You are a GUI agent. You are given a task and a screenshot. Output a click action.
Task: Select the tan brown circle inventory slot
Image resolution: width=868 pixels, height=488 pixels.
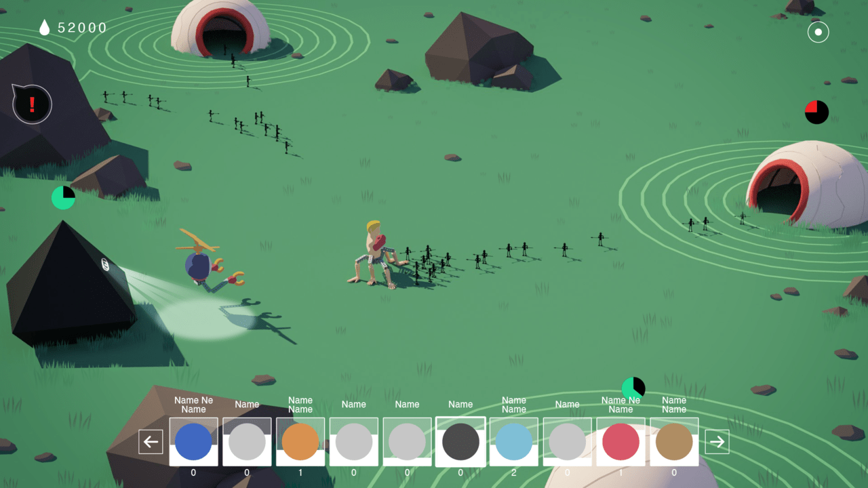[674, 442]
